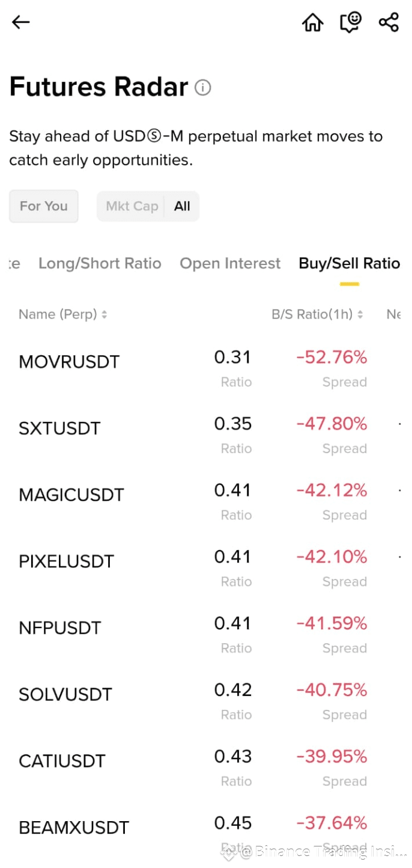
Task: Tap the back arrow icon
Action: point(20,22)
